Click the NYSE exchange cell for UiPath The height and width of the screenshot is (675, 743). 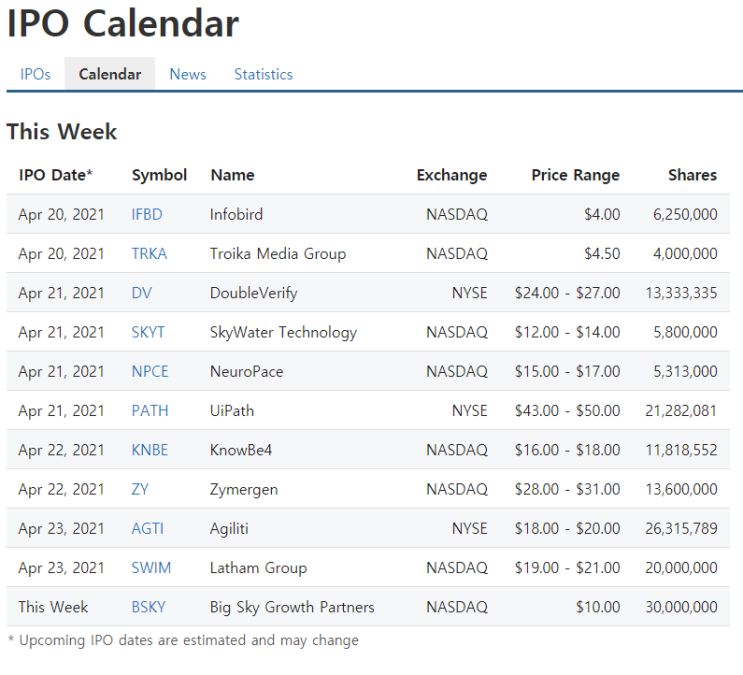point(470,411)
